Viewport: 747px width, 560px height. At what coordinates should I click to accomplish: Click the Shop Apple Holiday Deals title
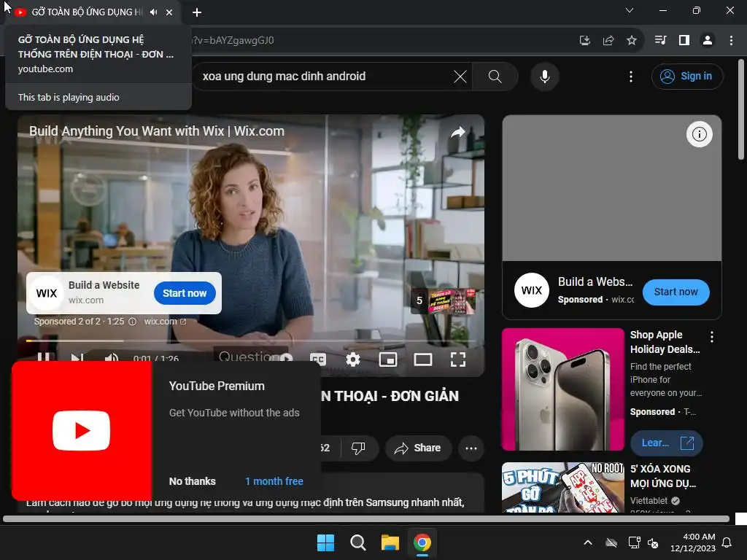click(x=665, y=342)
